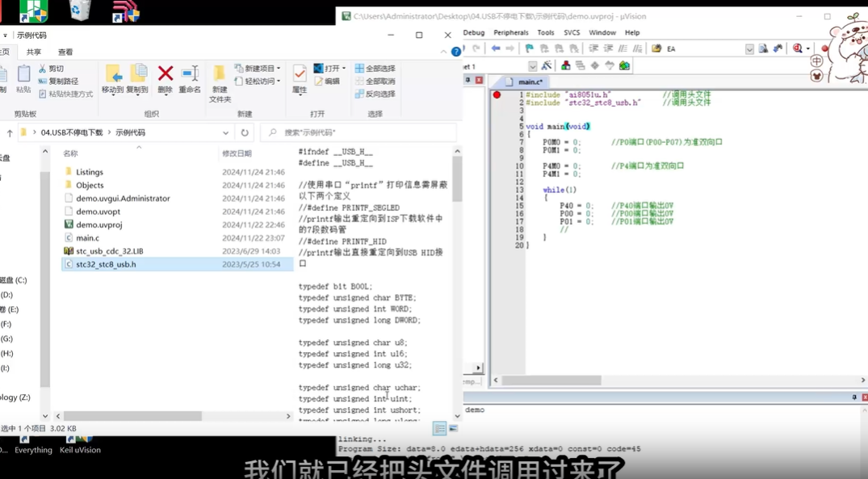Screen dimensions: 868x479
Task: Open µVision target selection dropdown
Action: pos(533,66)
